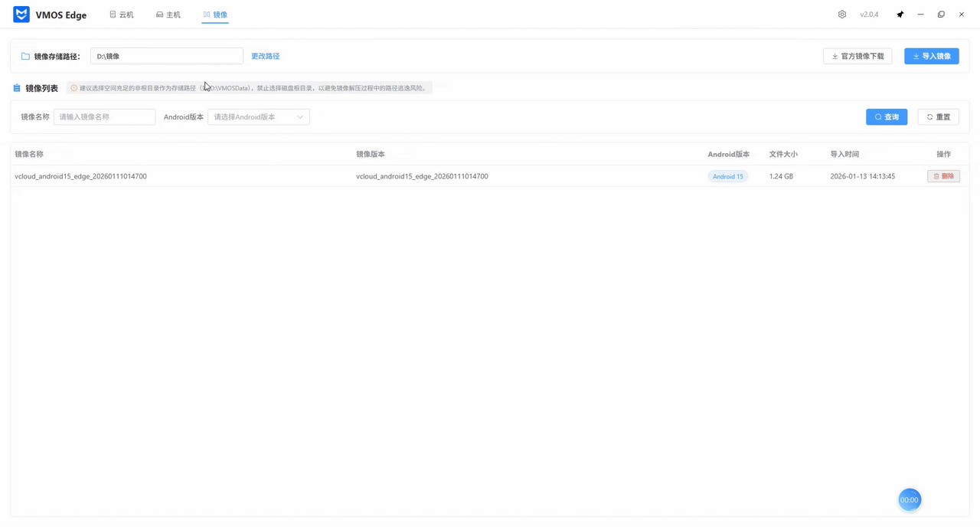Click the 官方镜像下载 button
The image size is (980, 527).
click(x=857, y=56)
